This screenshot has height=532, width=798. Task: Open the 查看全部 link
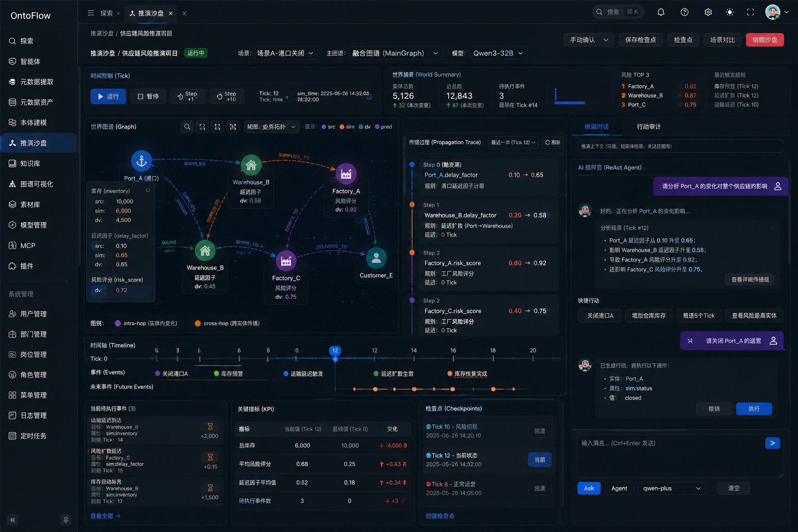pyautogui.click(x=105, y=516)
